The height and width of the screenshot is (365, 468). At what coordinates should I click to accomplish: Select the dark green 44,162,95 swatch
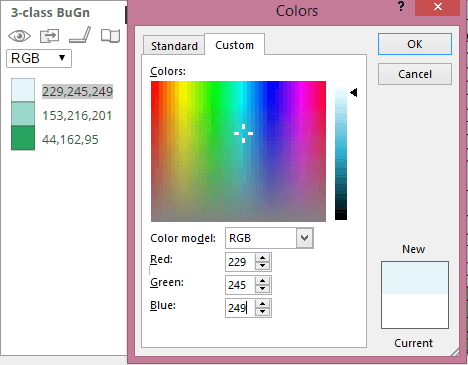(23, 138)
